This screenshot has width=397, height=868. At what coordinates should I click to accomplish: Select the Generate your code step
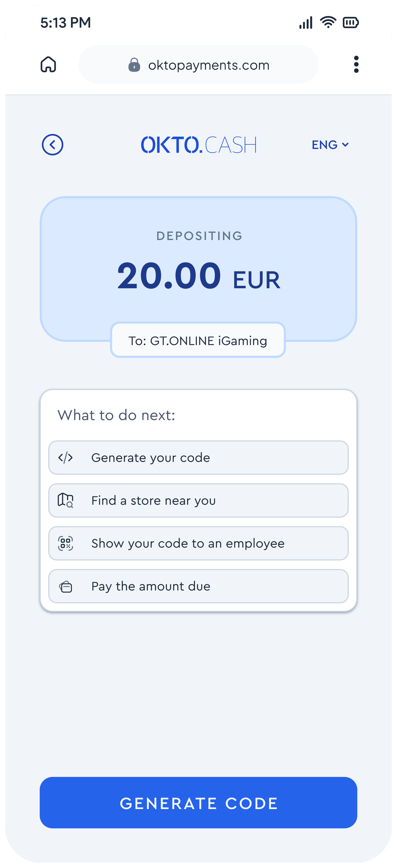click(x=198, y=458)
